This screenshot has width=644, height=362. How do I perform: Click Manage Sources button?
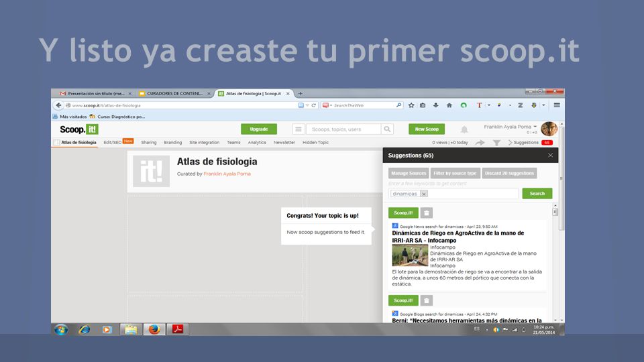pyautogui.click(x=409, y=173)
